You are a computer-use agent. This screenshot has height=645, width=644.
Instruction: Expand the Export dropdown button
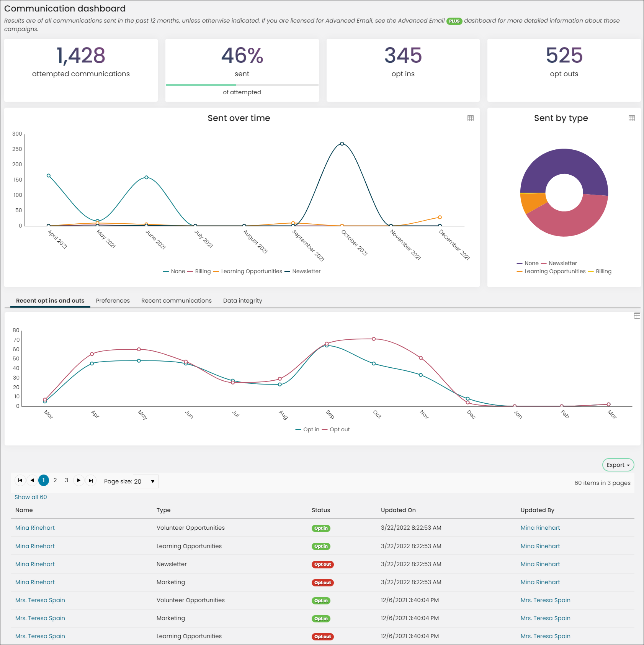[618, 465]
